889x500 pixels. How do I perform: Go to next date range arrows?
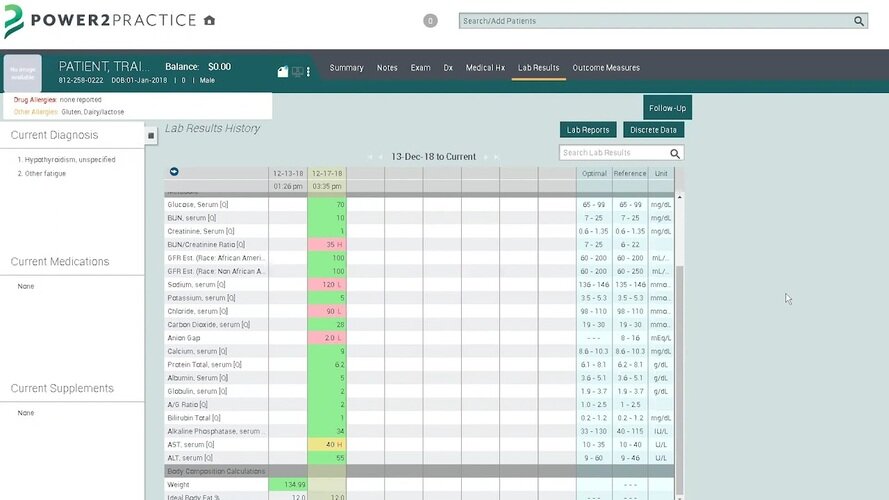point(492,157)
